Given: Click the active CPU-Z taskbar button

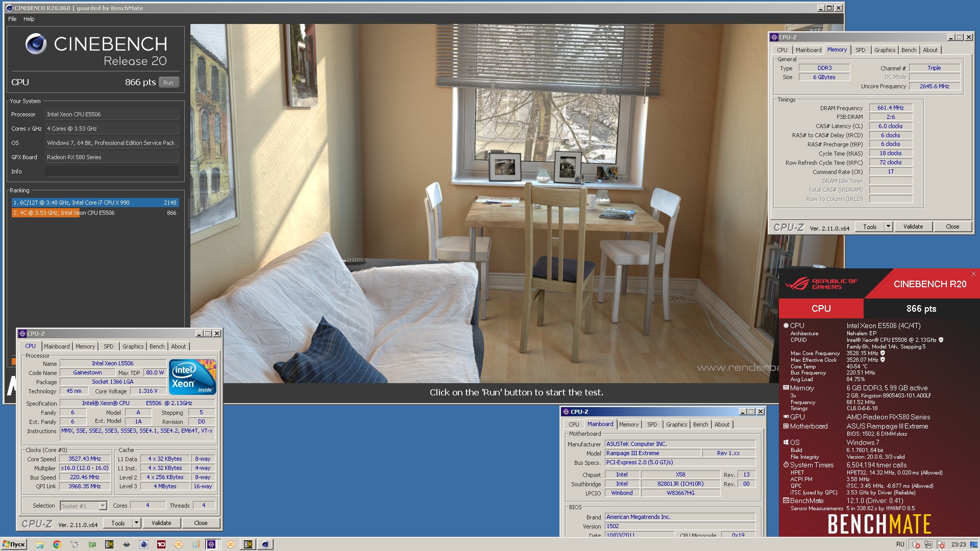Looking at the screenshot, I should click(211, 544).
